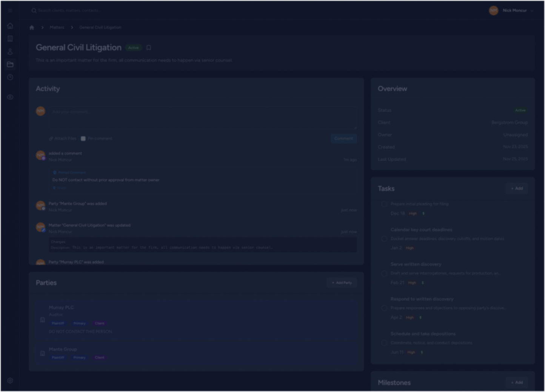The height and width of the screenshot is (392, 545).
Task: Open Settings via the gear icon
Action: coord(10,380)
